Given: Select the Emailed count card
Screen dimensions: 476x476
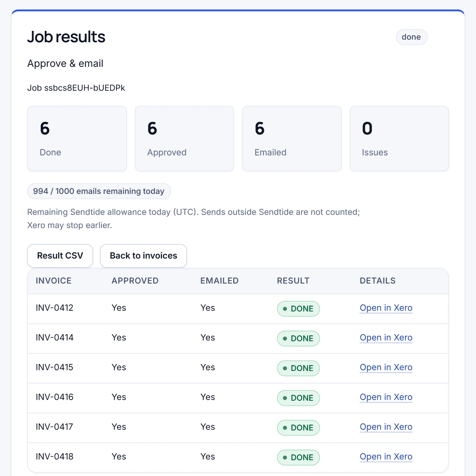Looking at the screenshot, I should click(x=292, y=138).
